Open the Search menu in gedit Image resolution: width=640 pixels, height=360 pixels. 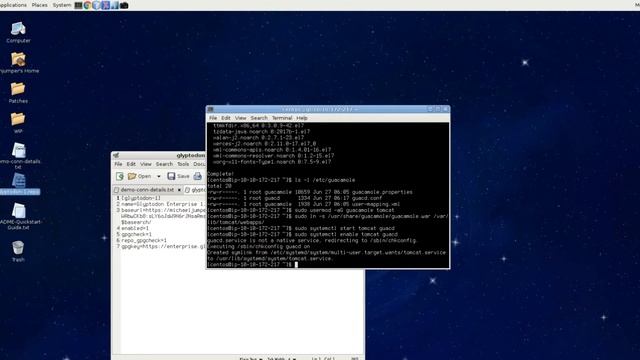164,164
